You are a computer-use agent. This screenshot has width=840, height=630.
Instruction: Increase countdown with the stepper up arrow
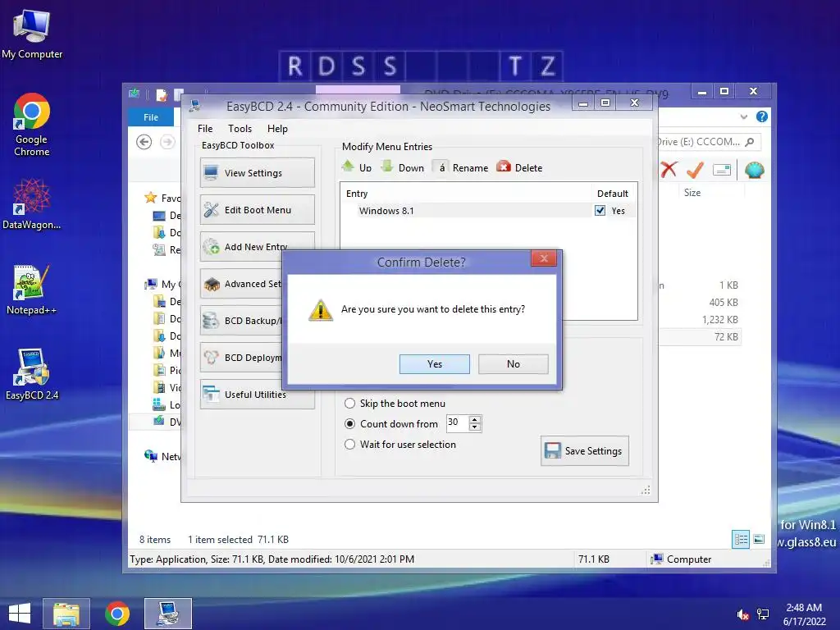pyautogui.click(x=475, y=419)
